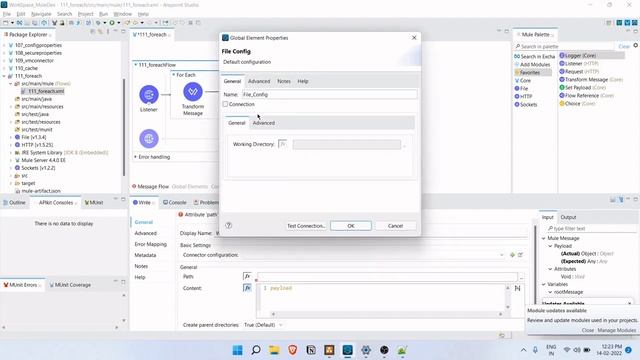
Task: Collapse the src/main/mule folder
Action: click(11, 84)
